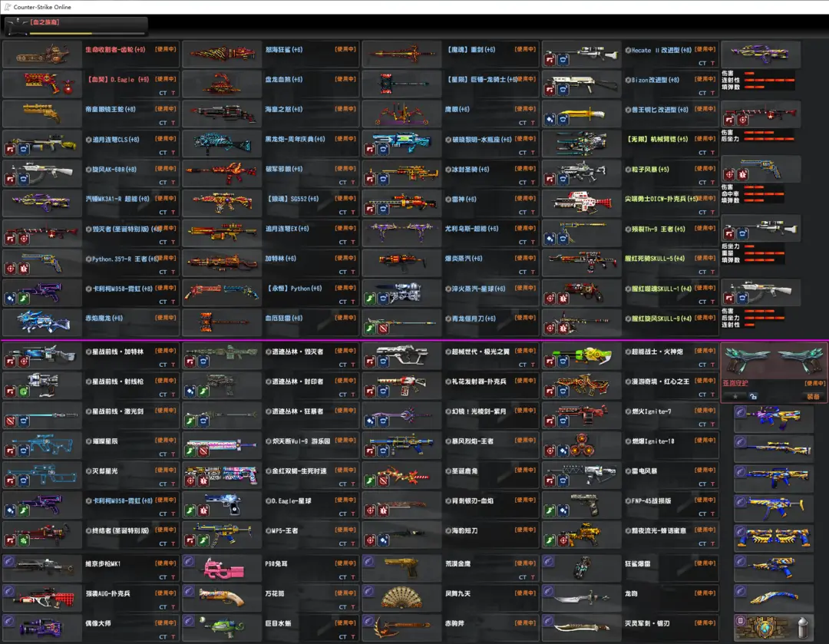Click item name 【狼魂】SG552 (+6)
This screenshot has height=644, width=829.
[x=292, y=199]
